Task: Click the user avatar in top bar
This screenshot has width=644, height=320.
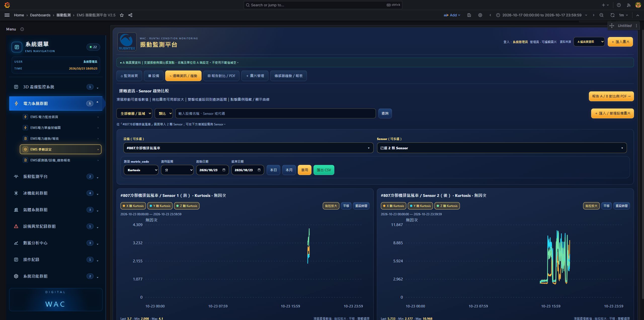Action: (638, 5)
